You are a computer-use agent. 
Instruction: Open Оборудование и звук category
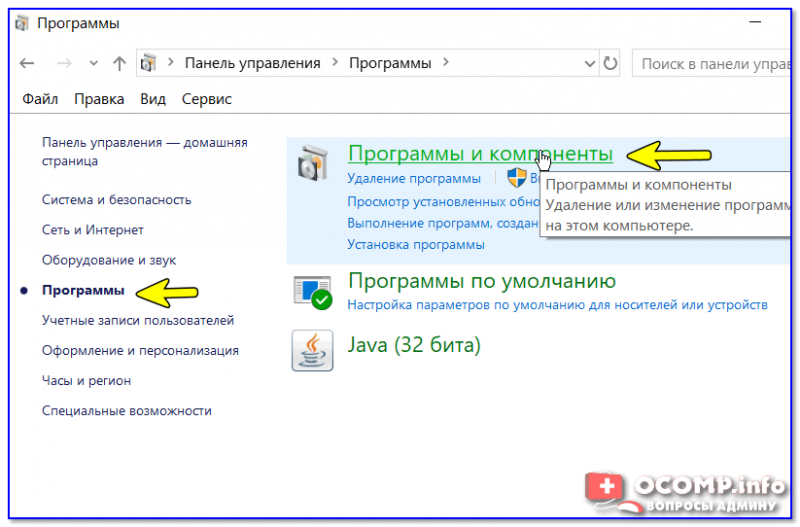pyautogui.click(x=109, y=260)
